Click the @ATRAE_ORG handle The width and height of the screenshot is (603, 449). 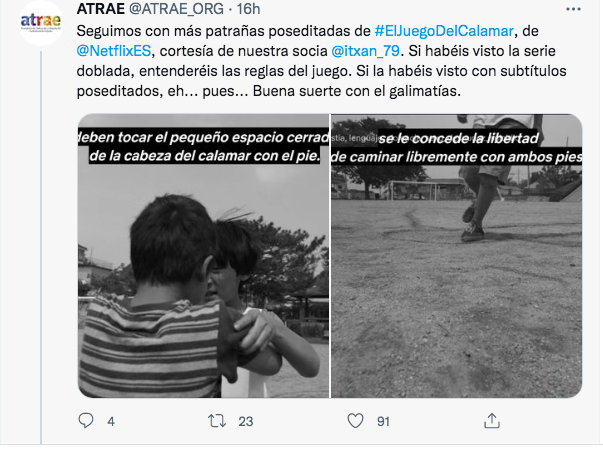pos(176,9)
